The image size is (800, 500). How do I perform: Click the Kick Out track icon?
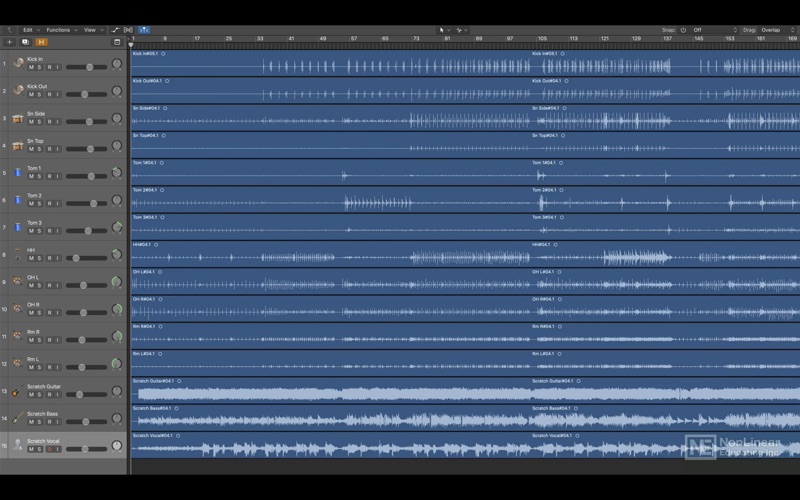[18, 90]
